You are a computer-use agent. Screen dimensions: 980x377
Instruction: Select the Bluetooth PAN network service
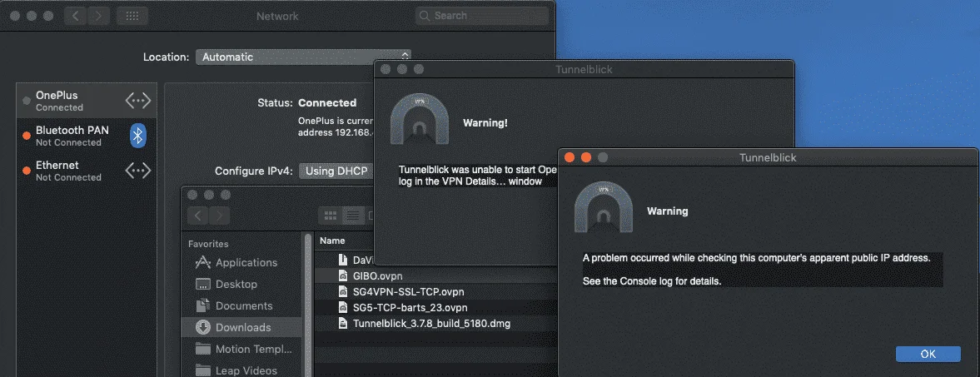(x=87, y=136)
